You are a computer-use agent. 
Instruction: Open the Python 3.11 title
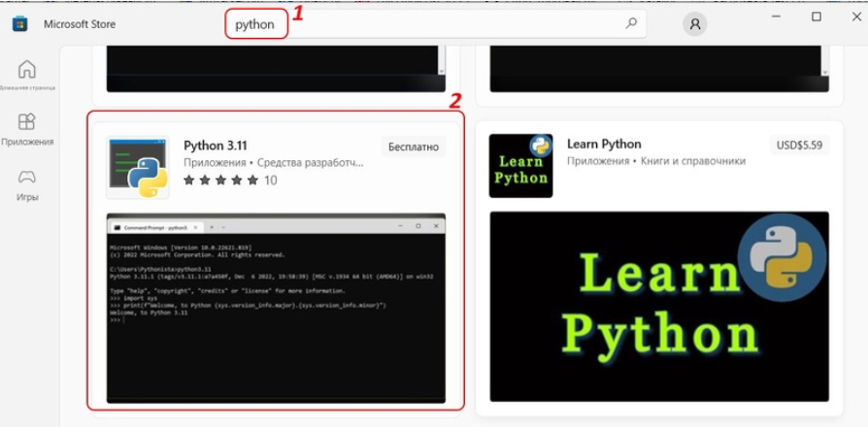(x=216, y=146)
